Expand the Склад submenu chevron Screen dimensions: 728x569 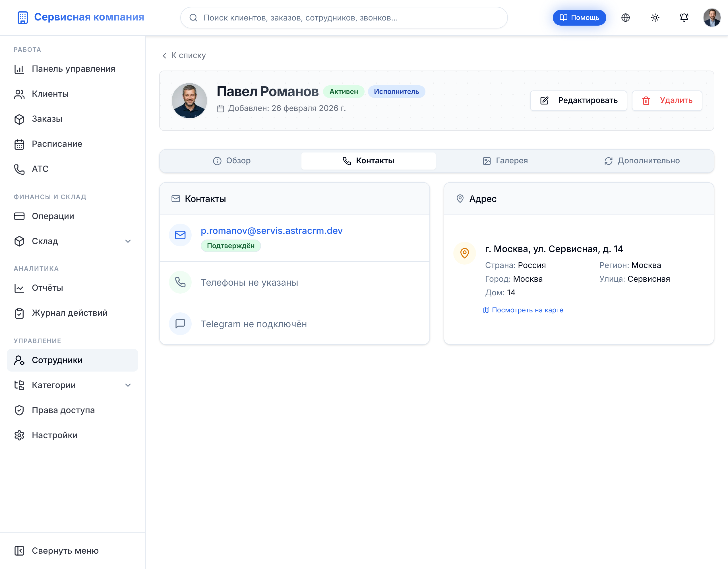(x=128, y=241)
